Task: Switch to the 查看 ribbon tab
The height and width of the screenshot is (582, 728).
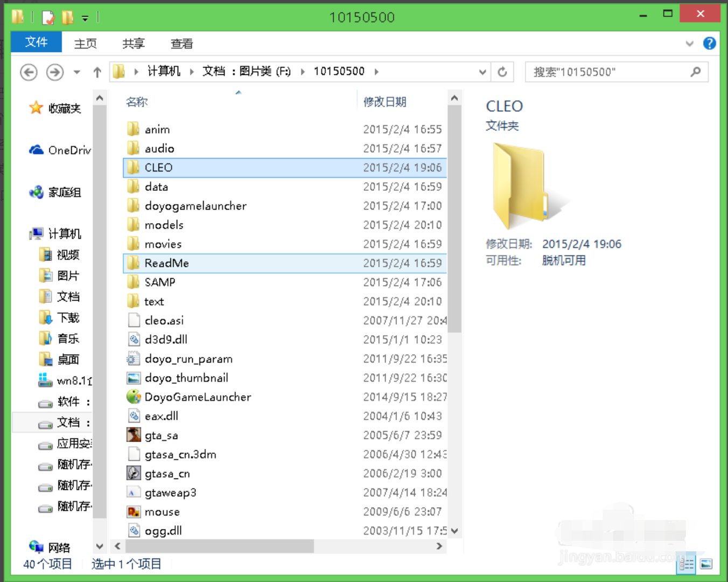Action: (x=181, y=44)
